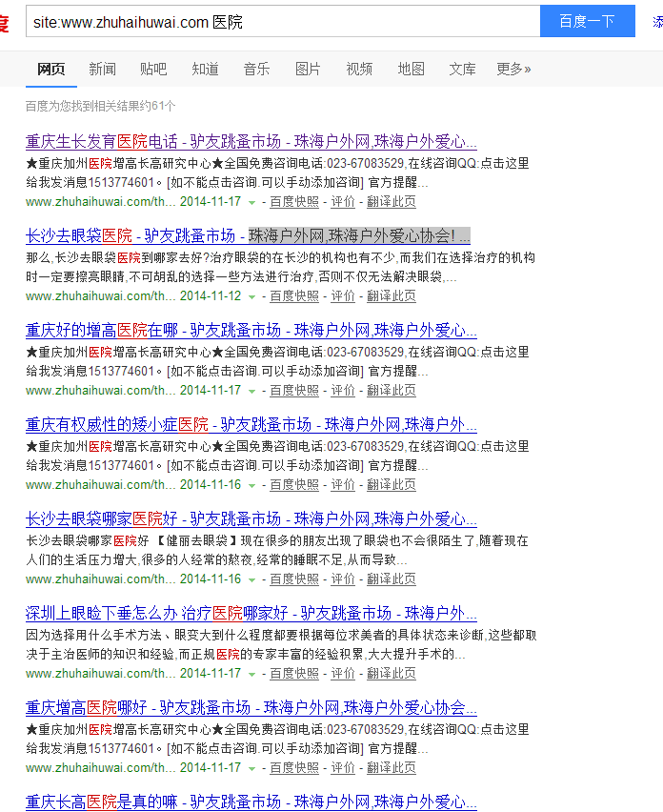Open 百度快照 for 重庆生长发育医院电话 result

[294, 202]
